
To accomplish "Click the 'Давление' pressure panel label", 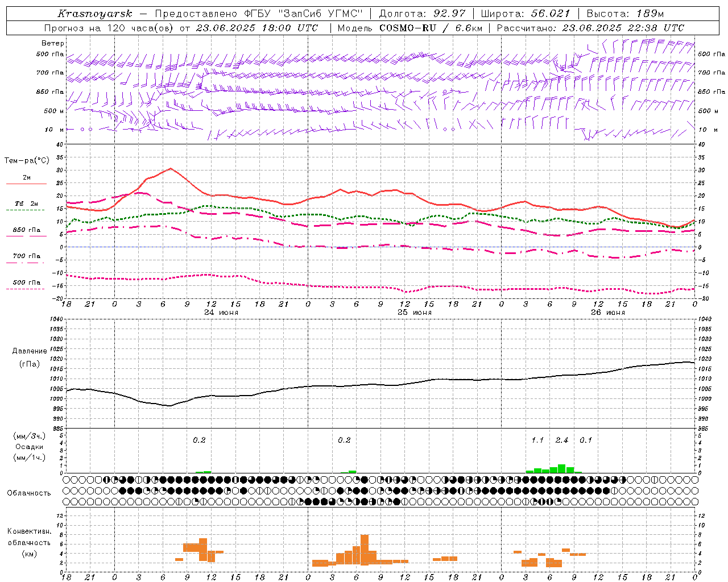I will pyautogui.click(x=30, y=351).
